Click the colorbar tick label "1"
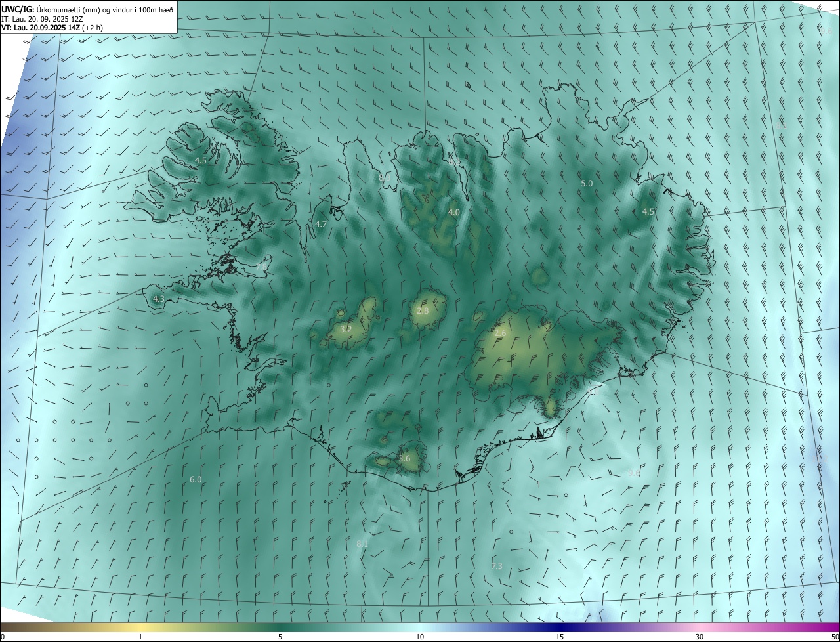 pyautogui.click(x=140, y=637)
